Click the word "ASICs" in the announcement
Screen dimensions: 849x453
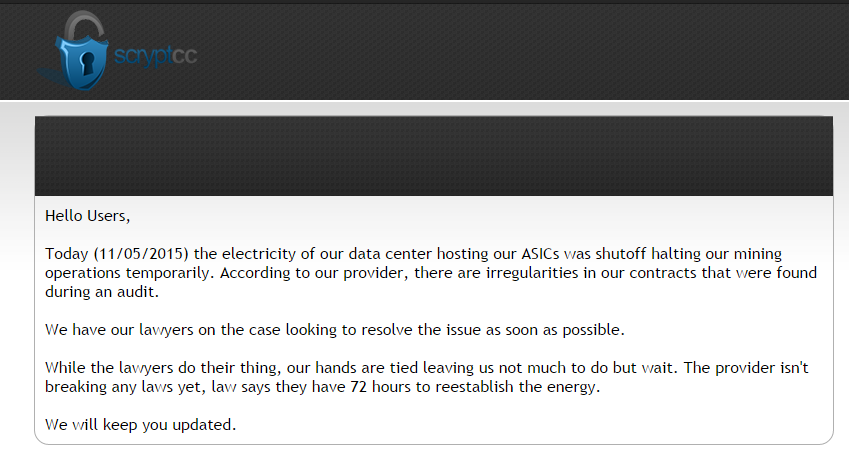pyautogui.click(x=540, y=254)
